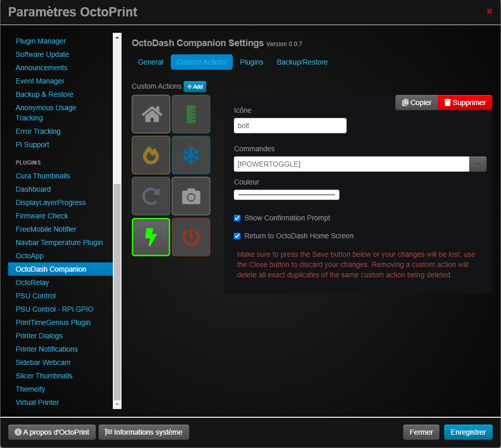Click the Commandes text field
This screenshot has height=448, width=501.
tap(351, 164)
